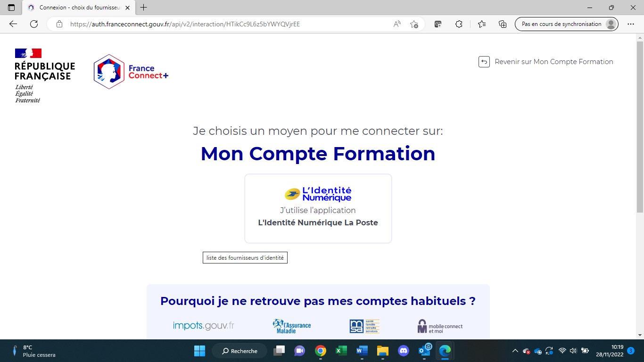
Task: Open Google Chrome from taskbar
Action: [321, 351]
